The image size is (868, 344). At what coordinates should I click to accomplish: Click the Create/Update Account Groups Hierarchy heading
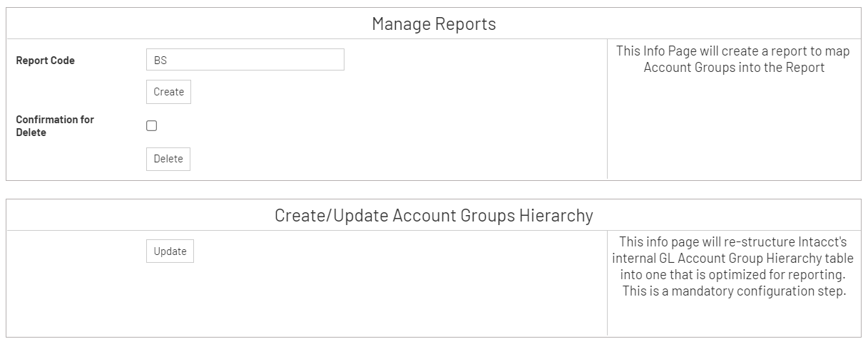(x=434, y=215)
